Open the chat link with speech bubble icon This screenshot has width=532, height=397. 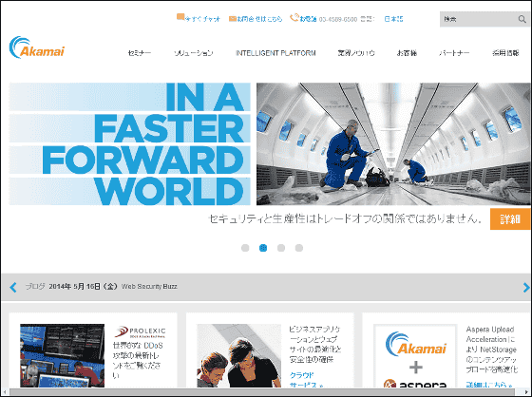[199, 18]
